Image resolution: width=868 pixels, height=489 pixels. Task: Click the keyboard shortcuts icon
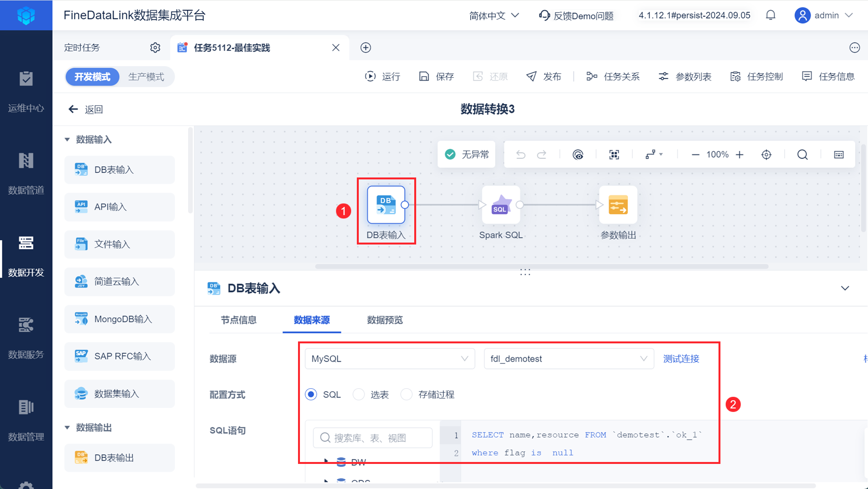(x=839, y=155)
